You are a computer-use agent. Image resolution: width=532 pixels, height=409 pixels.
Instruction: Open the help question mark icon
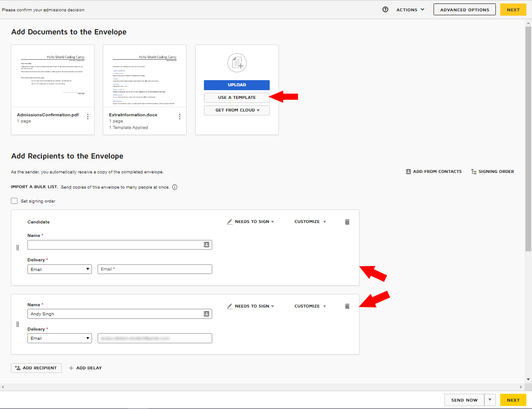point(385,9)
